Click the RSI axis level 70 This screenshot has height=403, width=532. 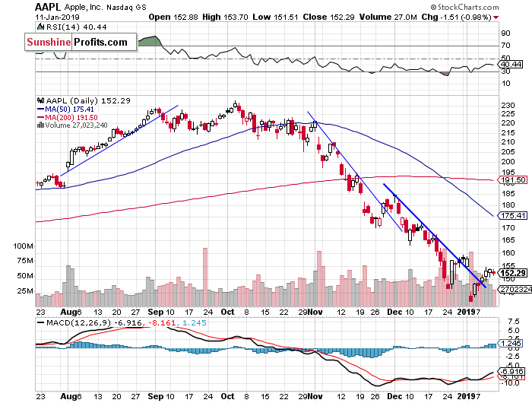click(x=505, y=45)
